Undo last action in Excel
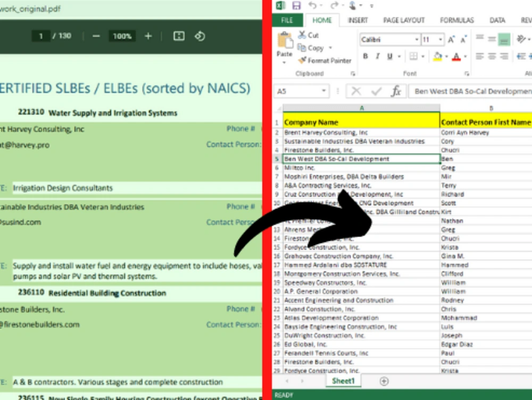Viewport: 532px width, 400px height. click(312, 5)
